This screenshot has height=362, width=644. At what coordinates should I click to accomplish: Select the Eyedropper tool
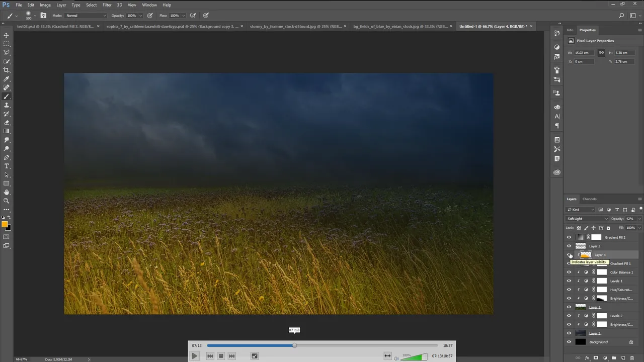tap(7, 79)
